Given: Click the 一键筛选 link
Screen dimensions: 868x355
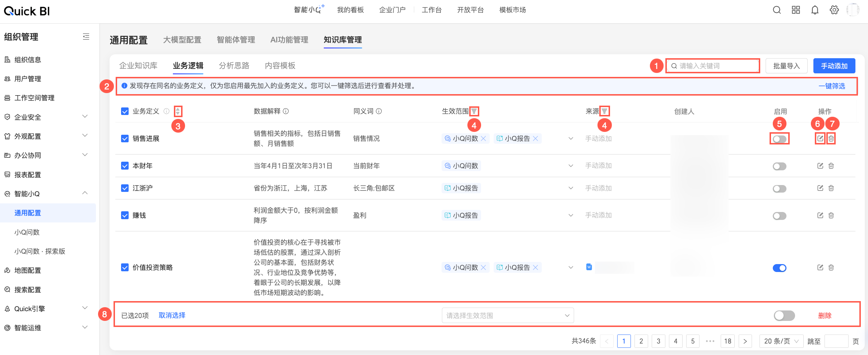Looking at the screenshot, I should click(832, 86).
